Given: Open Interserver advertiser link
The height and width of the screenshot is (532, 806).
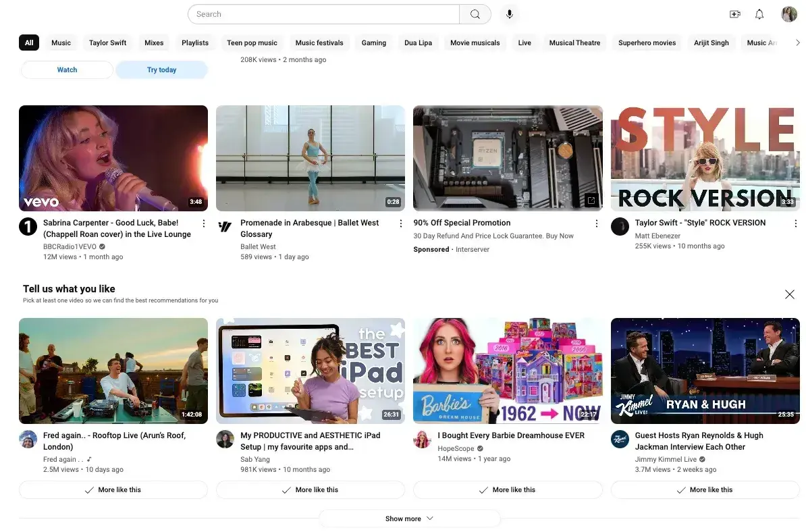Looking at the screenshot, I should tap(473, 249).
